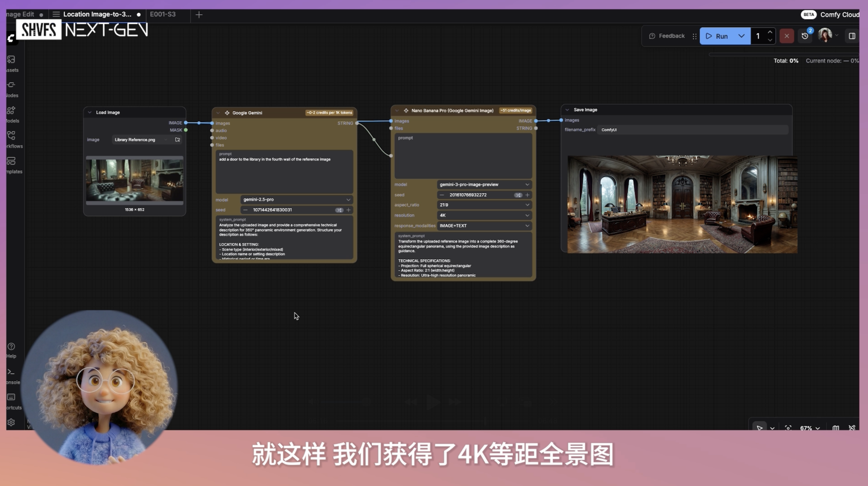868x486 pixels.
Task: Click the settings gear in sidebar
Action: coord(11,422)
